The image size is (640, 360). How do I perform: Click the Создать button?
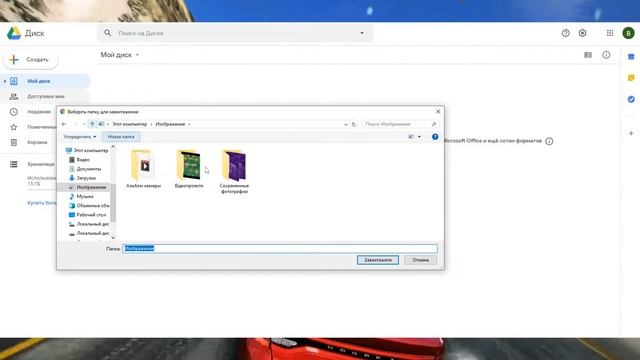pyautogui.click(x=31, y=60)
